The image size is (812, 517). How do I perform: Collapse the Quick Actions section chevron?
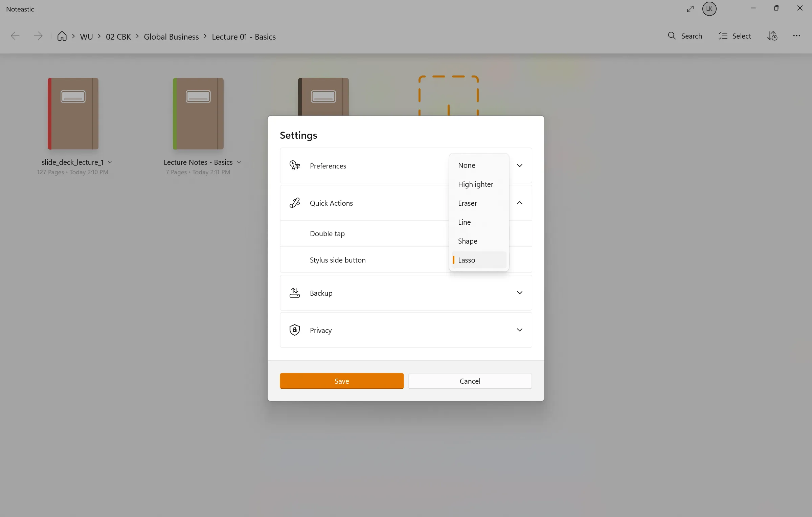click(520, 203)
